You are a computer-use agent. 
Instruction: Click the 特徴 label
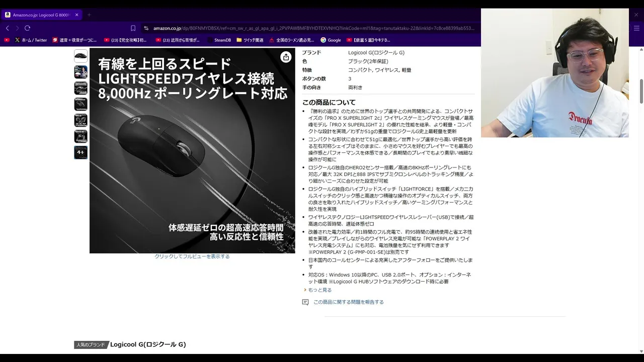307,70
